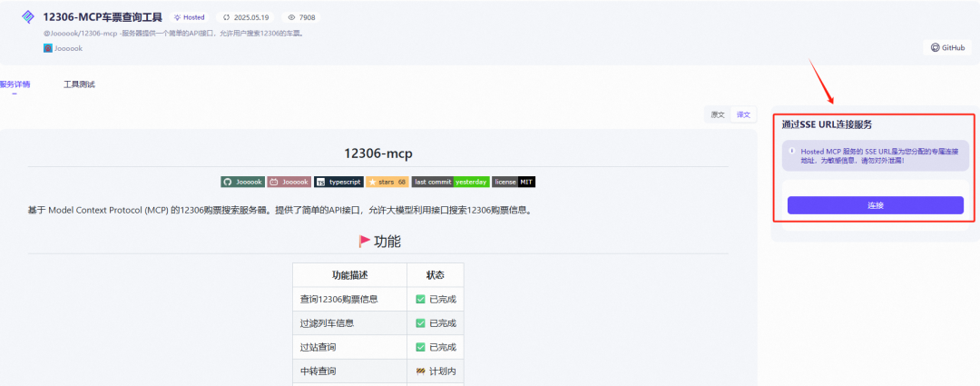The height and width of the screenshot is (386, 980).
Task: Click the green check for 查询12306购票信息
Action: tap(421, 299)
